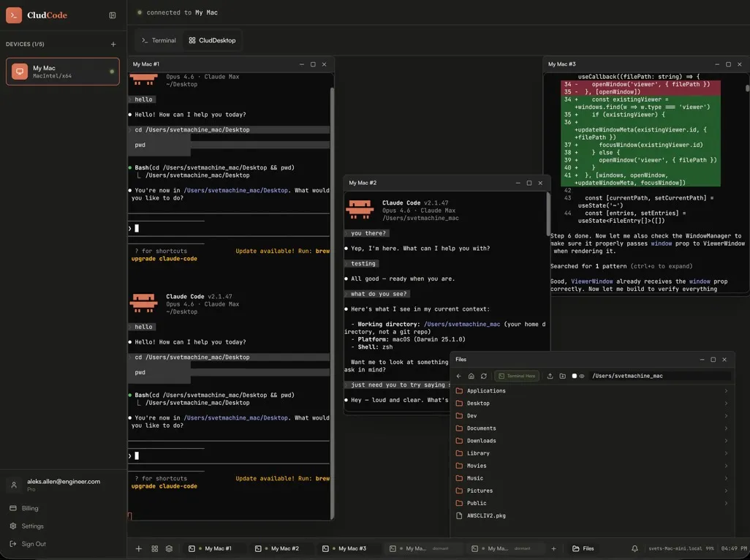Click the Terminal Here button
Viewport: 750px width, 560px height.
(517, 375)
